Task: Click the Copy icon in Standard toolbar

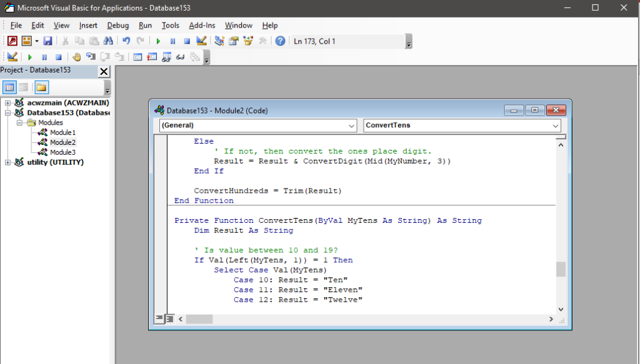Action: click(x=79, y=41)
